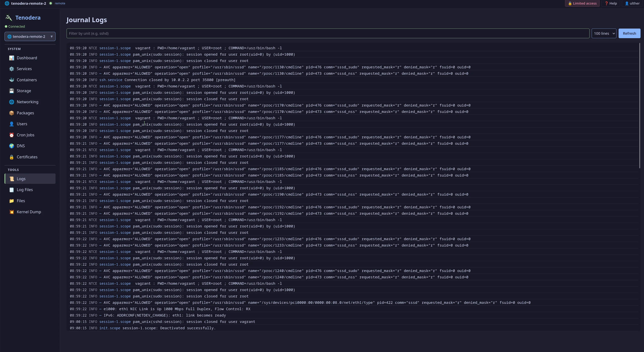Viewport: 644px width, 352px height.
Task: Open Networking in the sidebar
Action: click(x=30, y=102)
